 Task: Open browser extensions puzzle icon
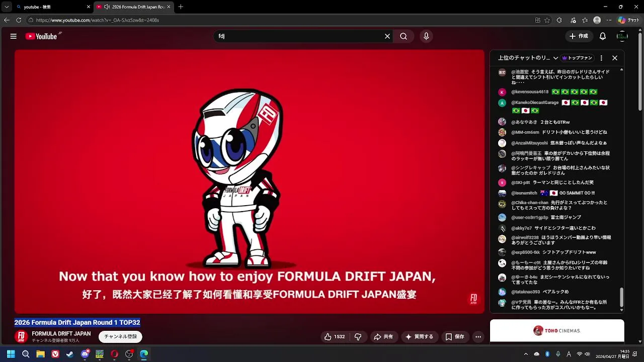(x=559, y=20)
